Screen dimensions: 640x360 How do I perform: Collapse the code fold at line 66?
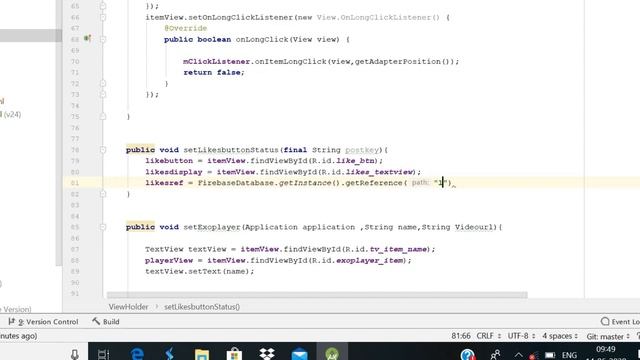click(x=103, y=17)
